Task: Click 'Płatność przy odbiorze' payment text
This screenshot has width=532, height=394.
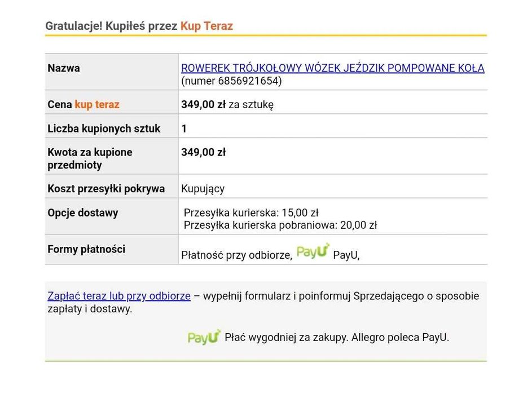Action: tap(237, 255)
